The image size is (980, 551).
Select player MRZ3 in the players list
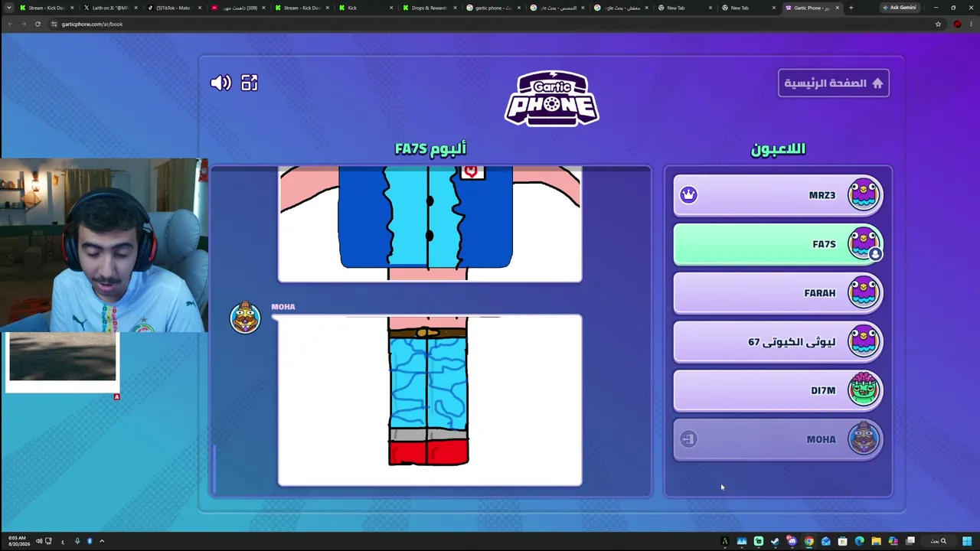click(778, 195)
